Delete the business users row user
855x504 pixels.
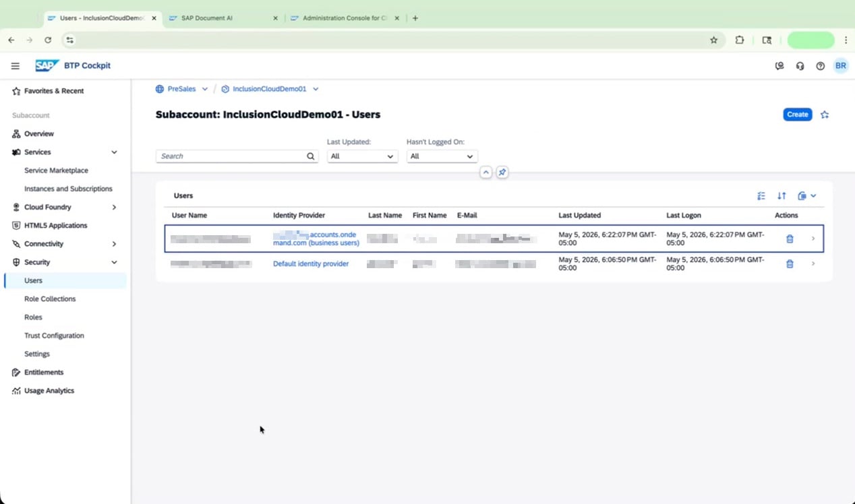[790, 239]
